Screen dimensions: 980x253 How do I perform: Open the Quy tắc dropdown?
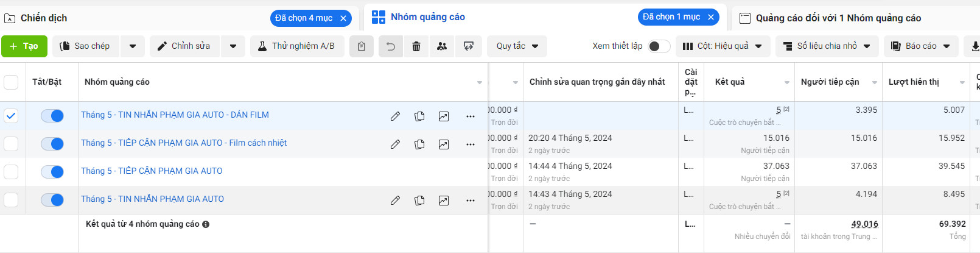pos(517,46)
